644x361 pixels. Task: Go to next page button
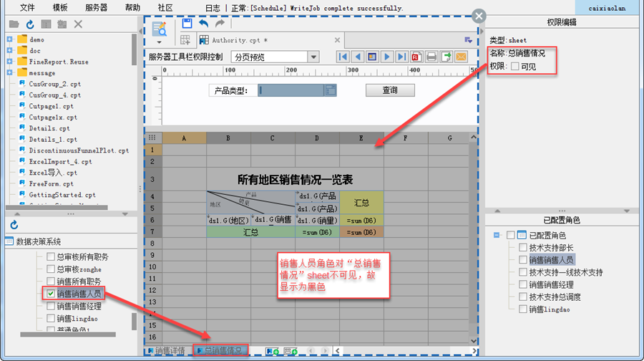click(x=387, y=57)
